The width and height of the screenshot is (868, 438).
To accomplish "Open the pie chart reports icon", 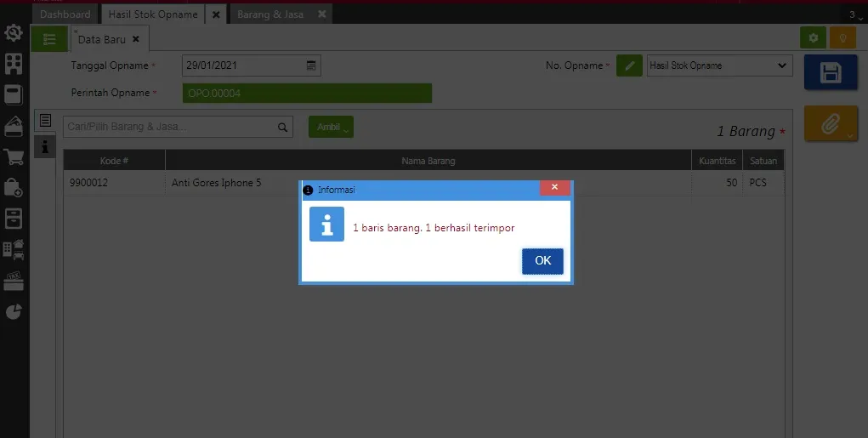I will coord(14,312).
